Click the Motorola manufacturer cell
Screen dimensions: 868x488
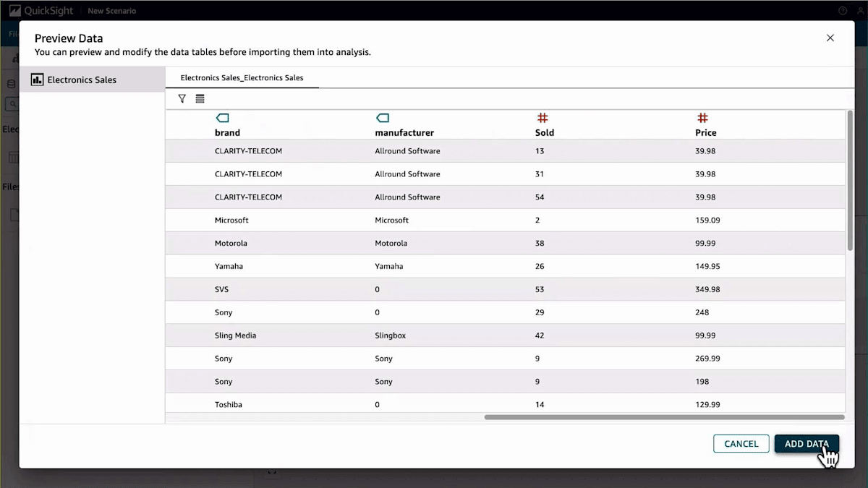pos(391,243)
